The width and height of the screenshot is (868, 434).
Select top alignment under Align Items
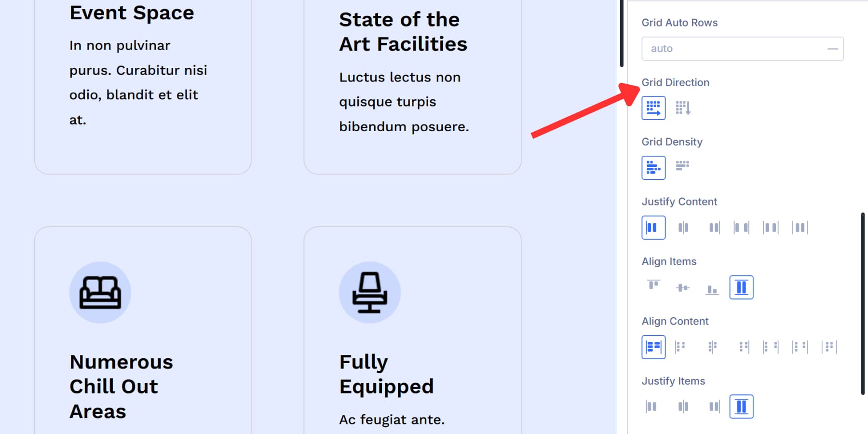[x=653, y=286]
